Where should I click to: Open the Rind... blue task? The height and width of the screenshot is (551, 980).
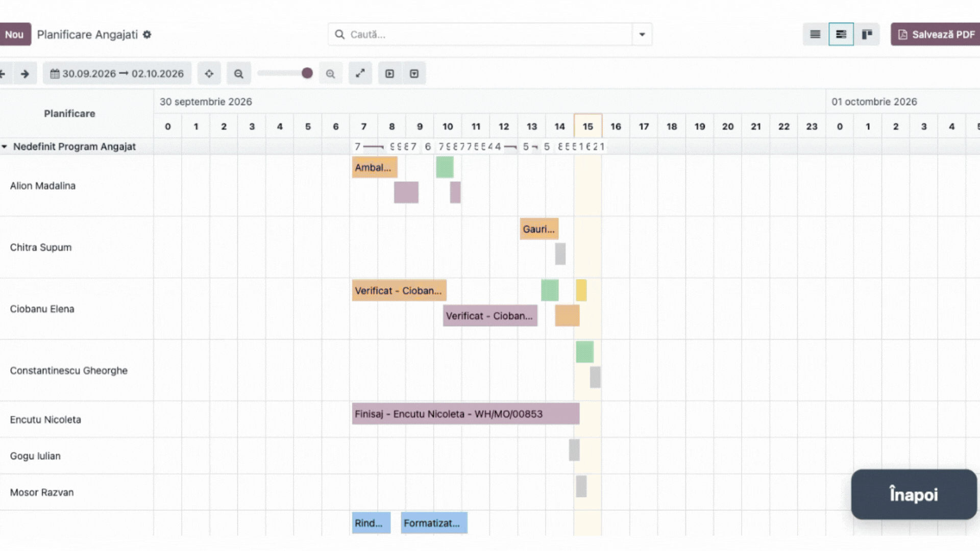click(x=371, y=523)
